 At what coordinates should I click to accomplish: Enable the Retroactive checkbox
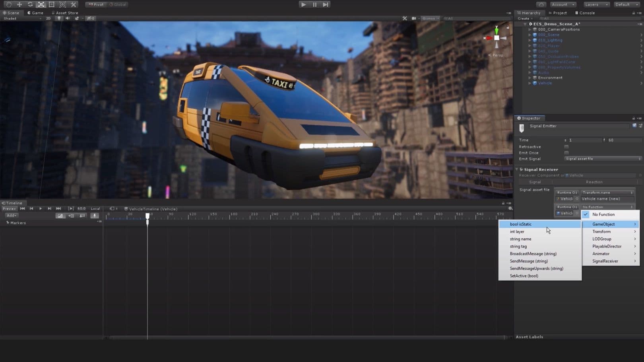[x=566, y=147]
